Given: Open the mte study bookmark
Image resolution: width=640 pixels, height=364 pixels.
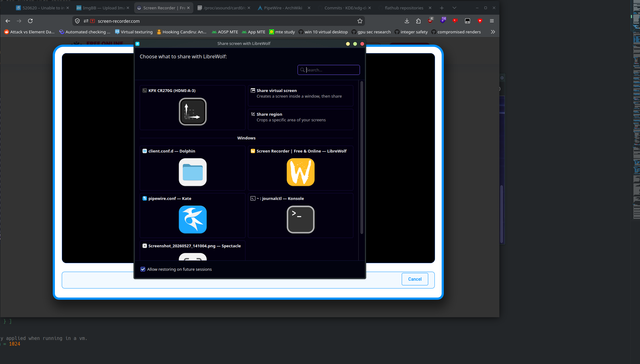Looking at the screenshot, I should coord(282,32).
